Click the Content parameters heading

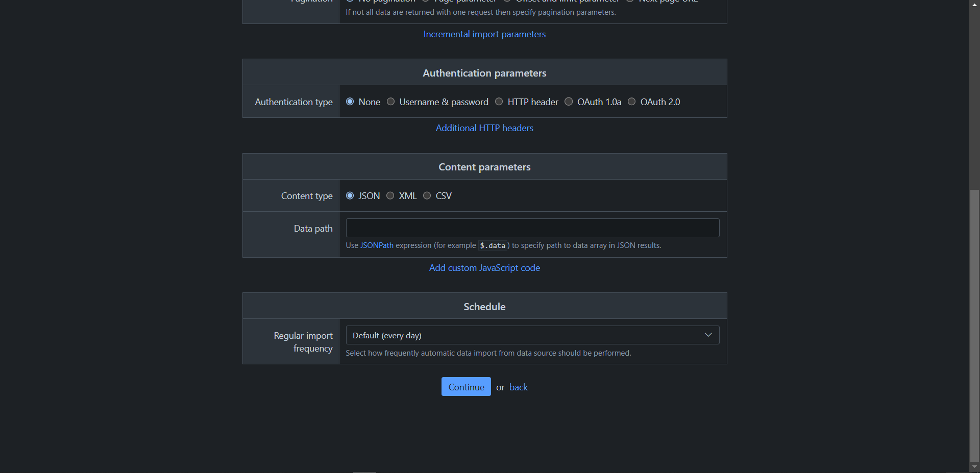click(x=484, y=167)
